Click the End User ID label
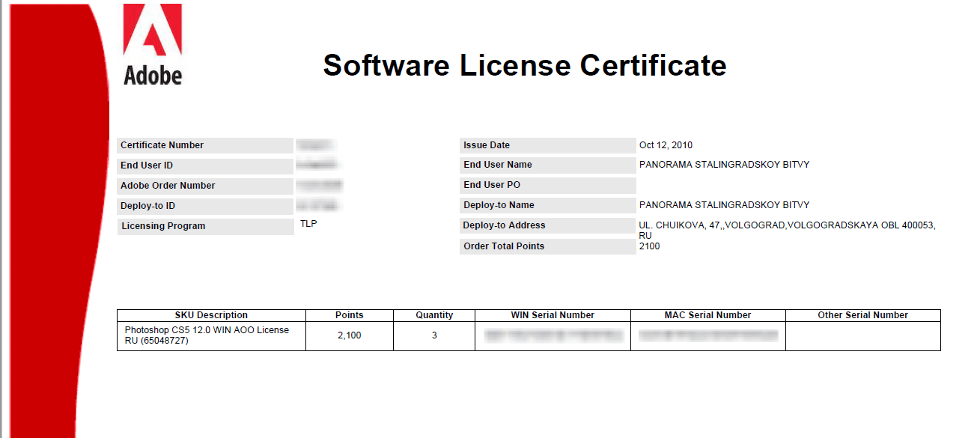 point(147,165)
